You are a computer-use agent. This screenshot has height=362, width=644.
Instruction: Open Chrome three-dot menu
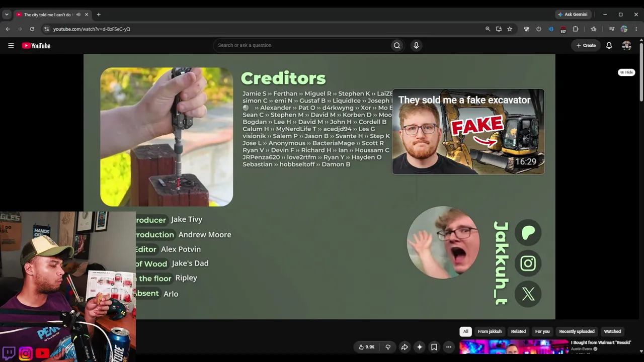(x=636, y=29)
